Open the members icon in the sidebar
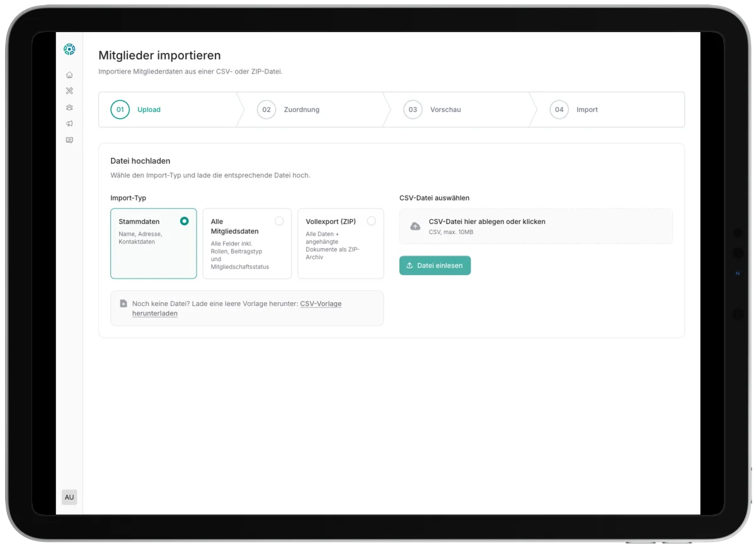The width and height of the screenshot is (756, 547). [69, 107]
